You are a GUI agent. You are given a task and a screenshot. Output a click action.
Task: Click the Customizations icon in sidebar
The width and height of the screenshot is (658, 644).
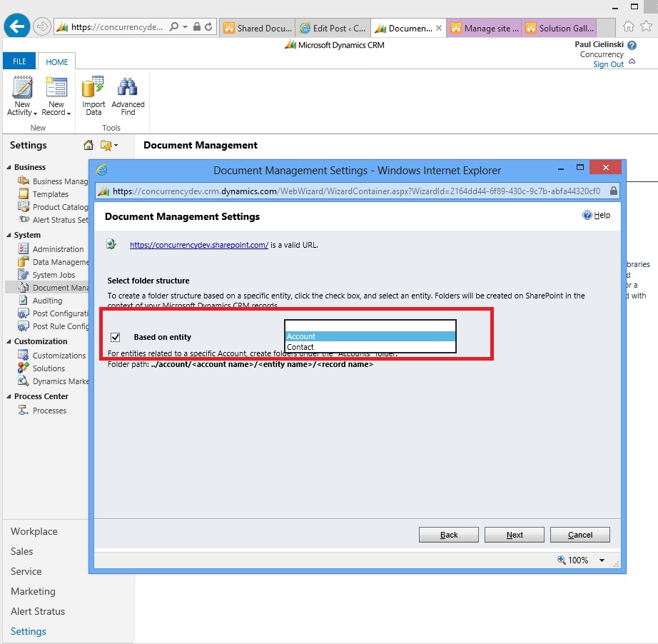[x=24, y=355]
